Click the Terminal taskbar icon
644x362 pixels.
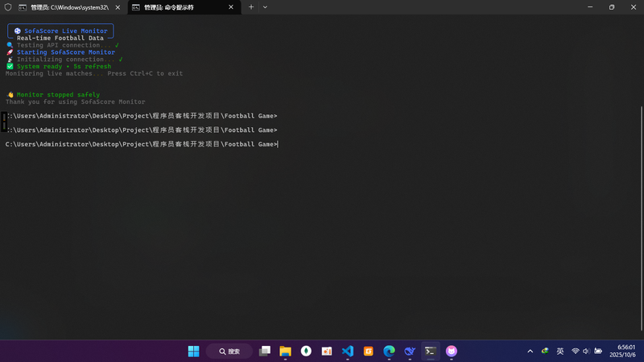coord(431,352)
